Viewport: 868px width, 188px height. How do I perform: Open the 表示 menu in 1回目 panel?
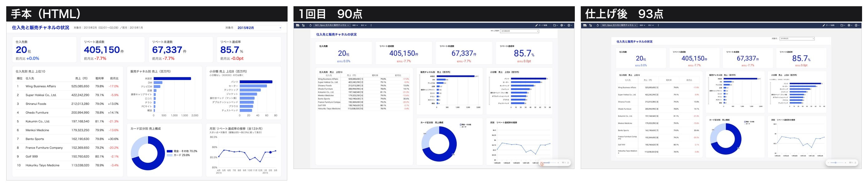(363, 25)
